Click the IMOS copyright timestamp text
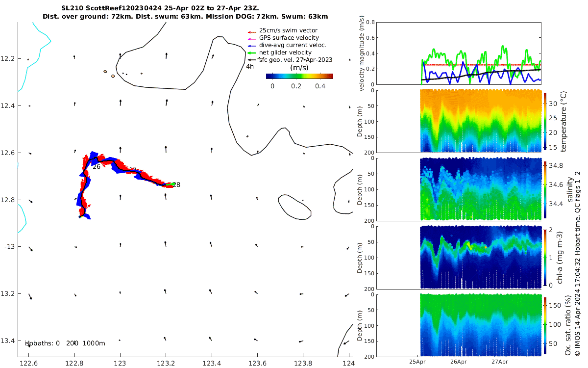Viewport: 588px width, 368px height. point(578,263)
